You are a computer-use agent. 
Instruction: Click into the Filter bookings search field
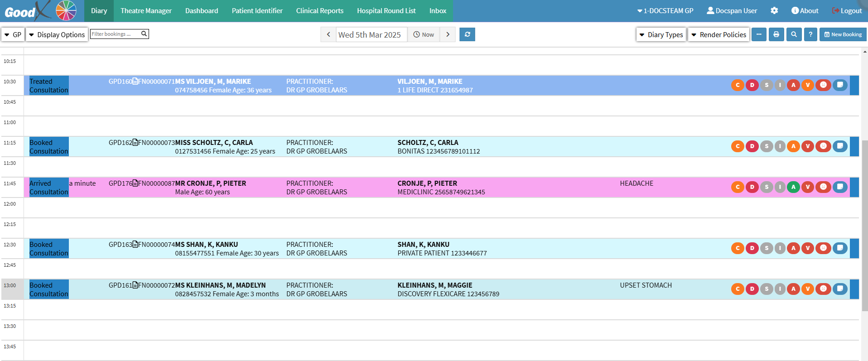point(116,34)
